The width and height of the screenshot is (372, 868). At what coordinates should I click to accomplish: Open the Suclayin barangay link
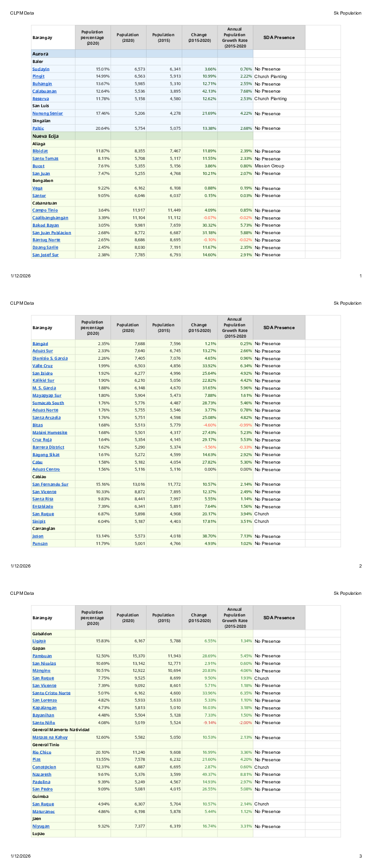[x=41, y=69]
